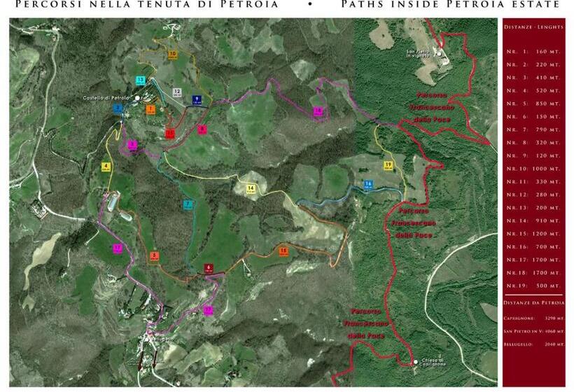Screen dimensions: 574x392
Task: Click the orange path 15 marker
Action: [x=283, y=251]
